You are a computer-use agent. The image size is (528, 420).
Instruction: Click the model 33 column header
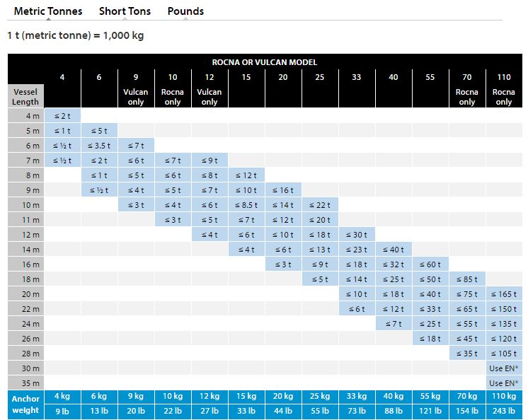coord(357,89)
